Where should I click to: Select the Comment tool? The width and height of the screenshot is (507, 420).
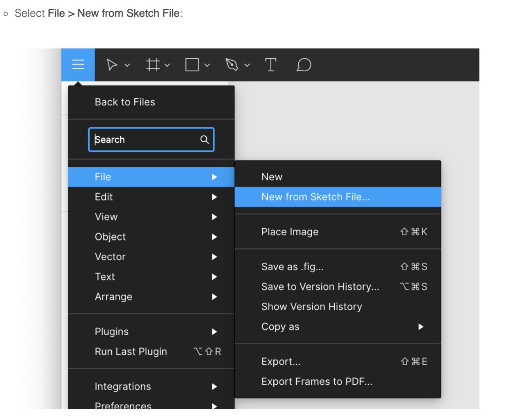tap(304, 65)
